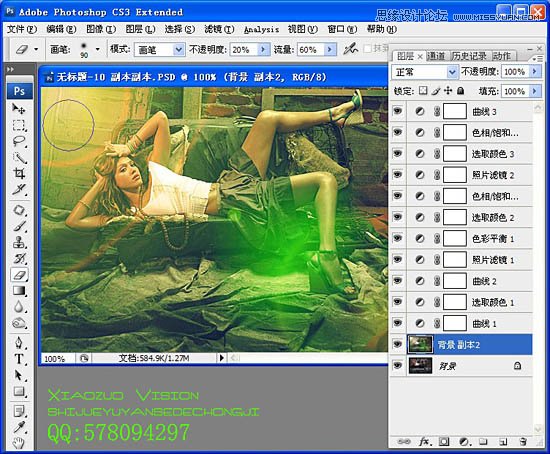Hide the 曲线 2 layer
This screenshot has height=454, width=550.
[397, 280]
